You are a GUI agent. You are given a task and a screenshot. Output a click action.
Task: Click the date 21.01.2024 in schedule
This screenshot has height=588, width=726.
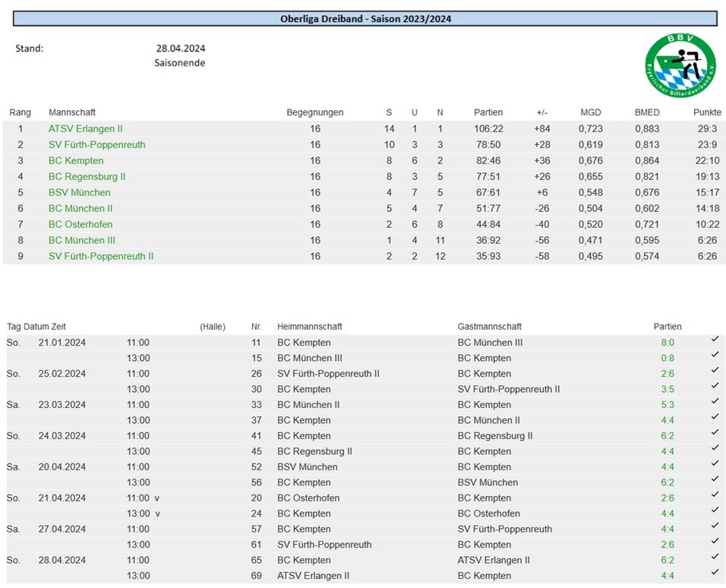pos(62,343)
